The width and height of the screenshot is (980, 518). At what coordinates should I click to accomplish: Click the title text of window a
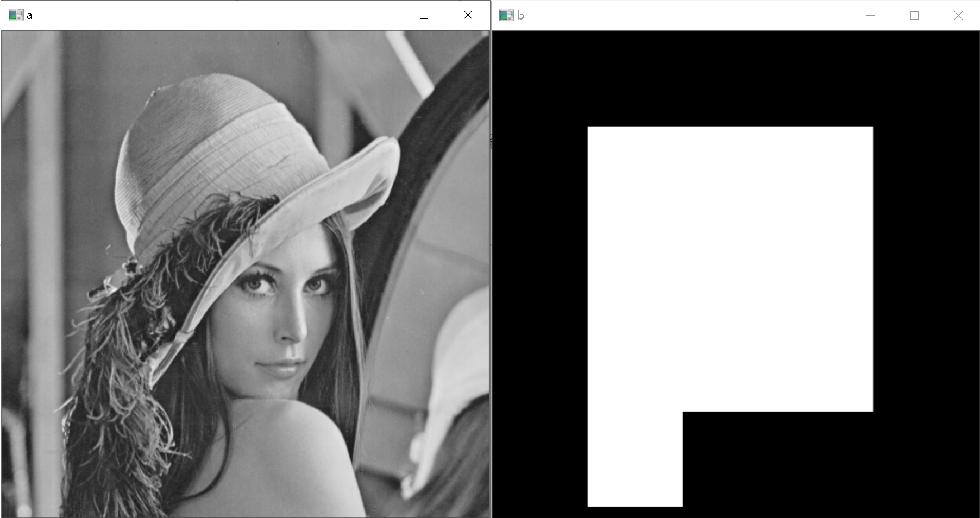click(29, 16)
